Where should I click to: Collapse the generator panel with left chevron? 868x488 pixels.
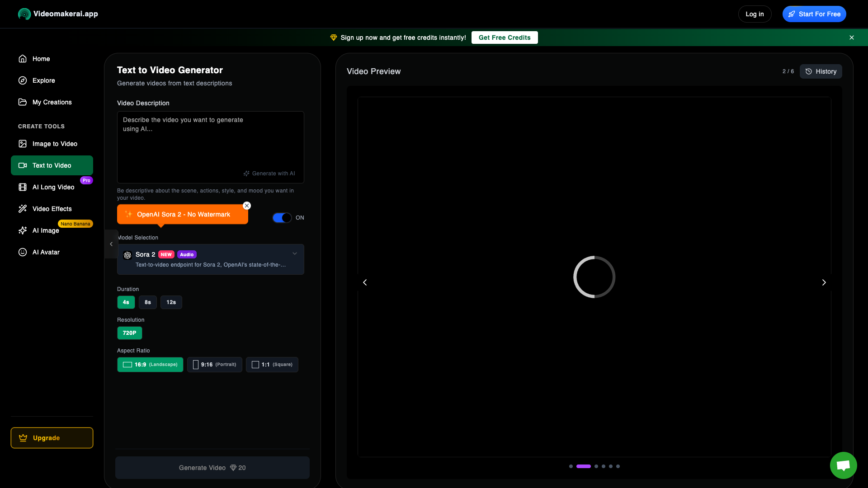[111, 244]
